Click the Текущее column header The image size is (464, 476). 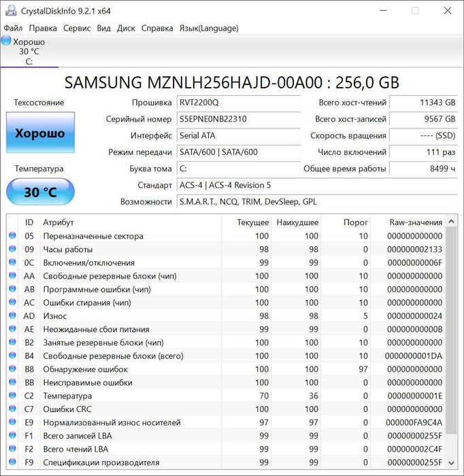tap(246, 222)
